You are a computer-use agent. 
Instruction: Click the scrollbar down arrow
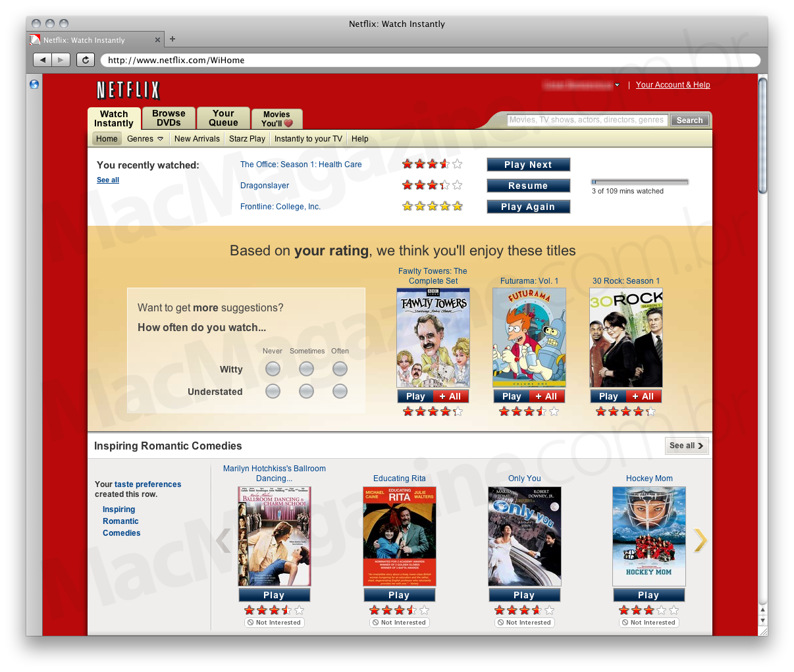click(x=763, y=621)
